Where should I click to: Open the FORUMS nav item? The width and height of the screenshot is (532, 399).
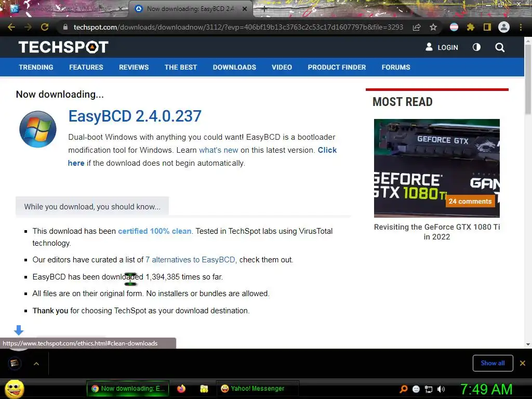pos(396,67)
